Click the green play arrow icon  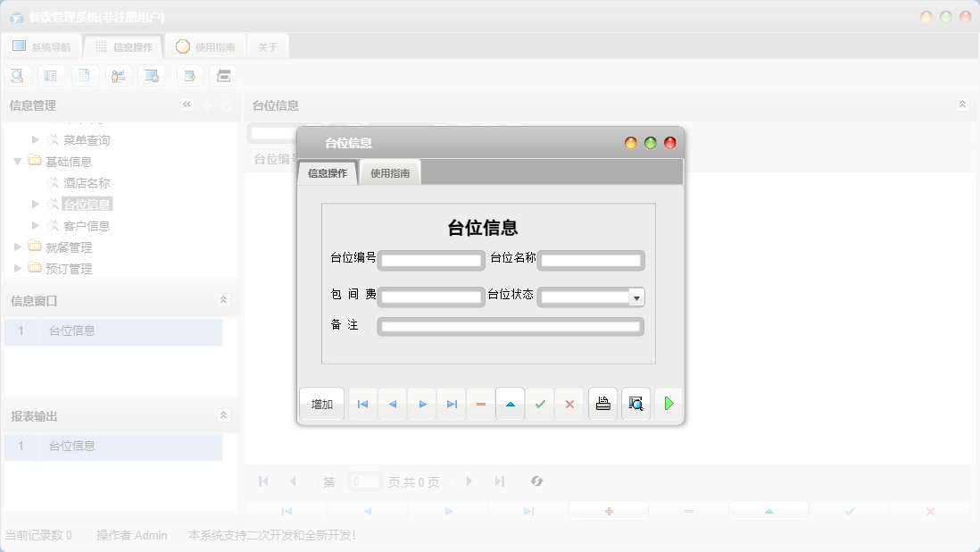(x=669, y=404)
